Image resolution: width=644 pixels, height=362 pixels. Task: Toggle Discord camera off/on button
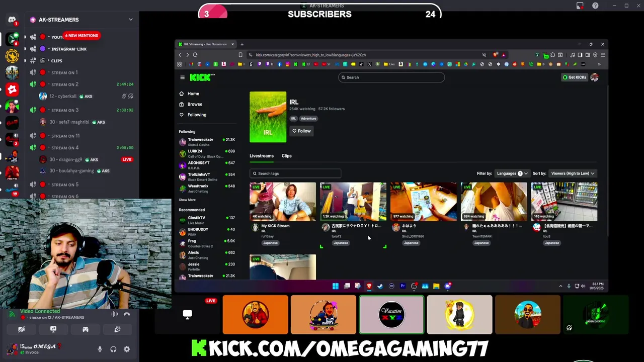pos(21,329)
